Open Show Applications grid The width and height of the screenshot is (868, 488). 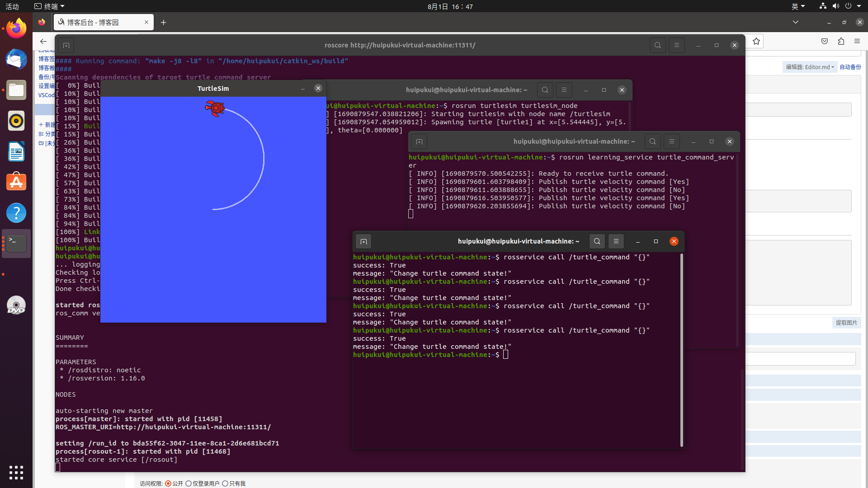pyautogui.click(x=16, y=472)
